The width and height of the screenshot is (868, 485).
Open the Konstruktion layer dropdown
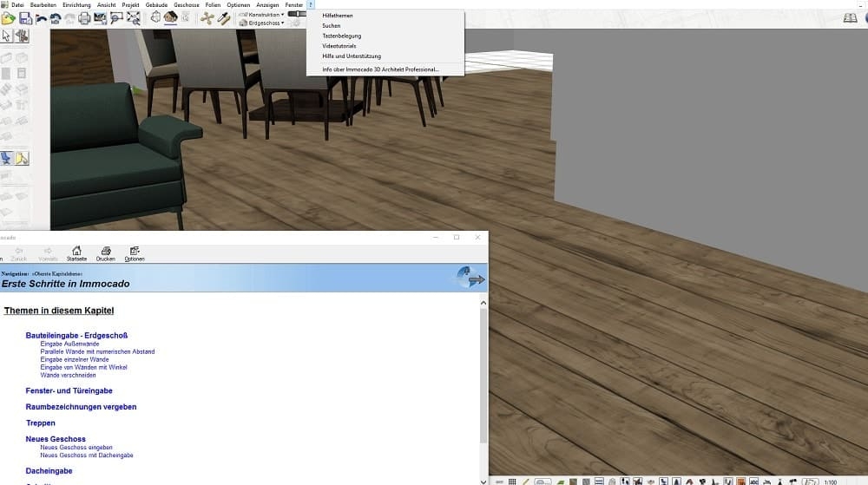pos(261,15)
